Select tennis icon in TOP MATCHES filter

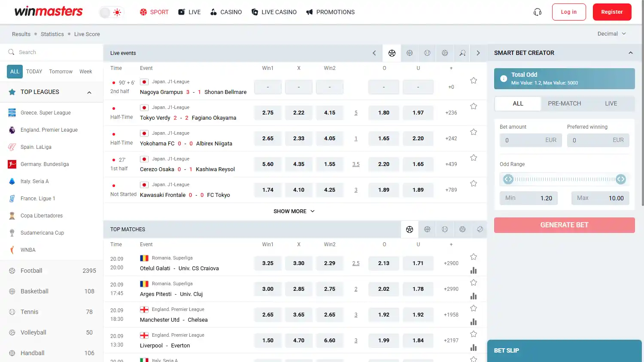click(445, 229)
